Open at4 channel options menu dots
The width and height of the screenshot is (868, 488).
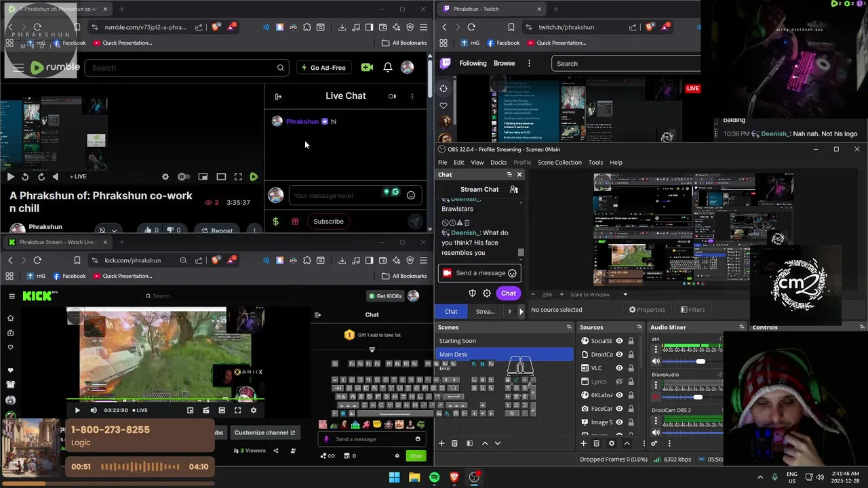[656, 349]
